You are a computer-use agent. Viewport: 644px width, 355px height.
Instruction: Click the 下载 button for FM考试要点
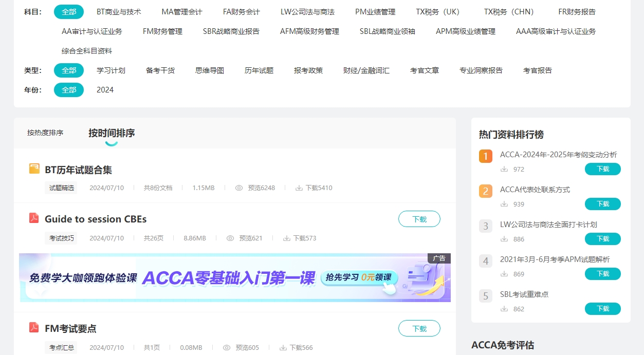coord(419,328)
